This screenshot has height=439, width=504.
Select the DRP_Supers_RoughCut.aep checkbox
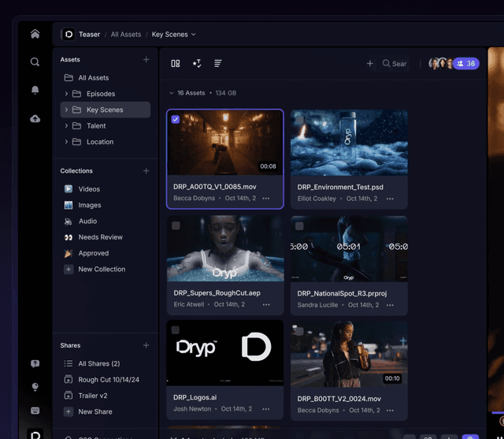coord(176,225)
